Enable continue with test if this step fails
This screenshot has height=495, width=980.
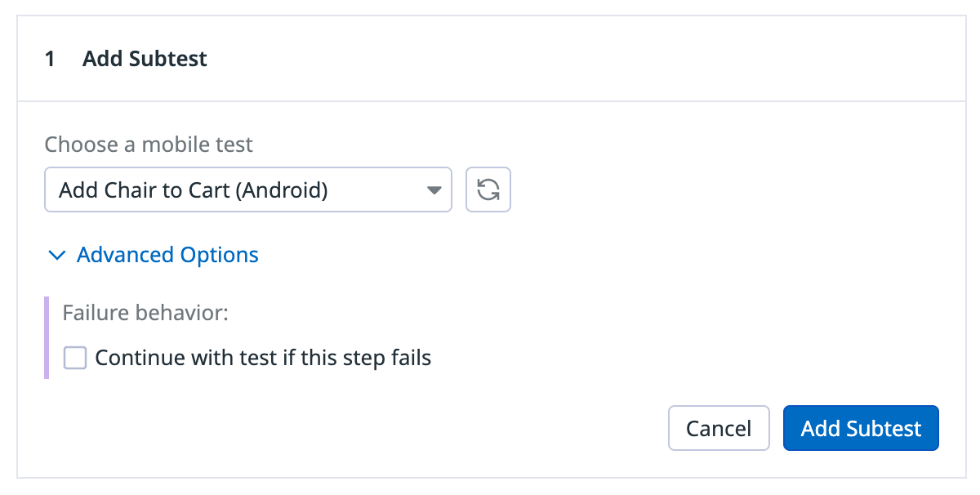click(74, 358)
